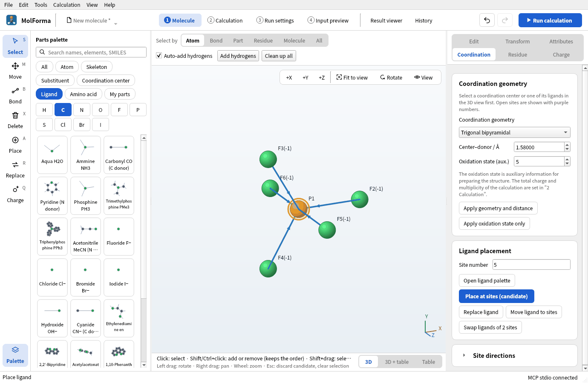Go to the Run settings step
The width and height of the screenshot is (588, 383).
pos(275,20)
